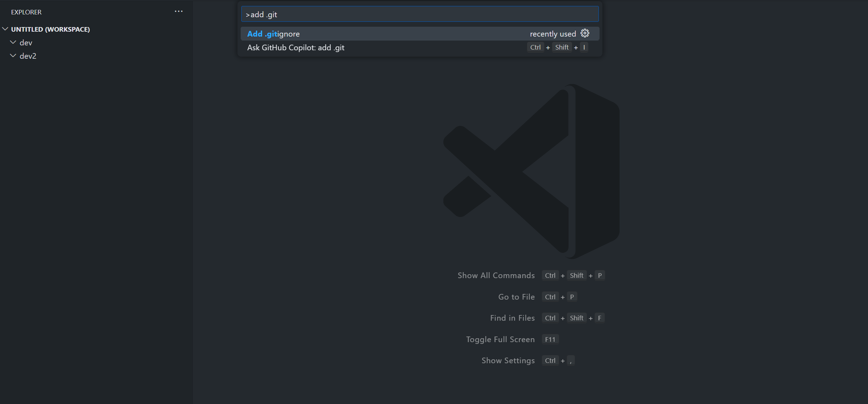Image resolution: width=868 pixels, height=404 pixels.
Task: Click the Toggle Full Screen label
Action: click(500, 340)
